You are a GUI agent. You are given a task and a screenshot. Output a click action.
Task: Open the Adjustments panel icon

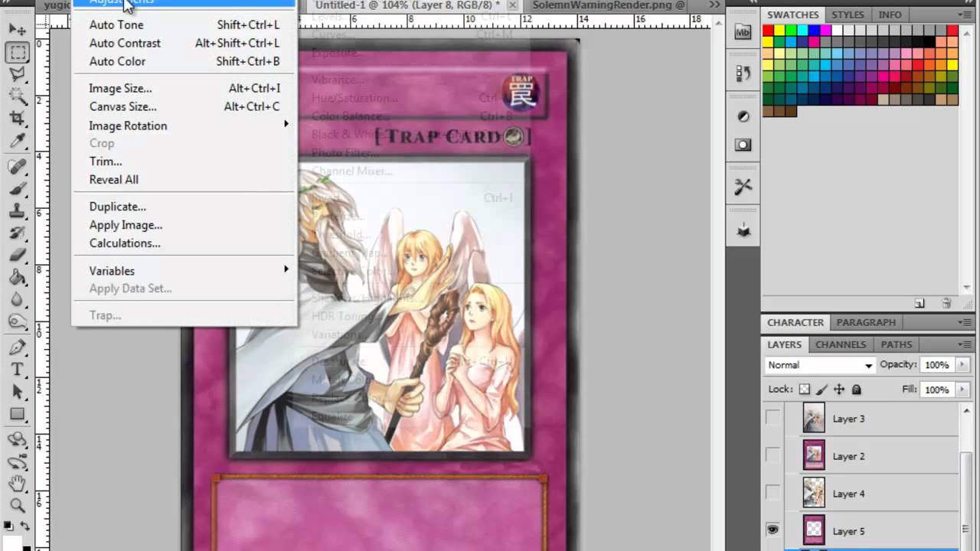click(743, 116)
